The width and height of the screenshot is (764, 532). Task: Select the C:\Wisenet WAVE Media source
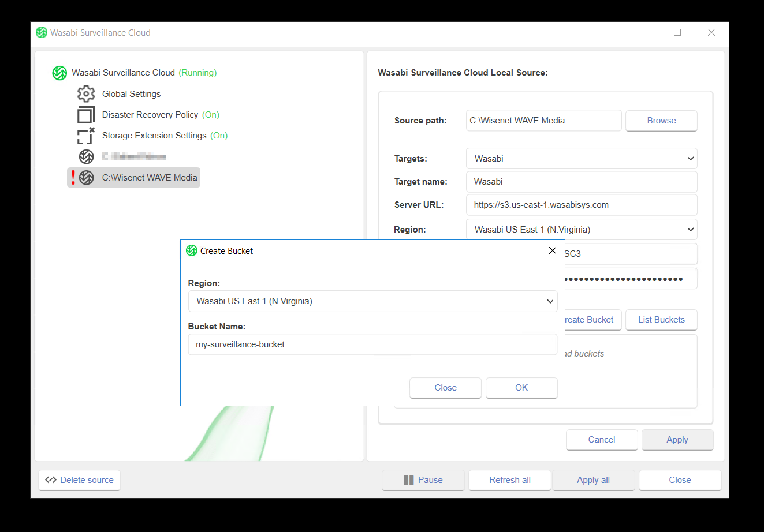150,178
